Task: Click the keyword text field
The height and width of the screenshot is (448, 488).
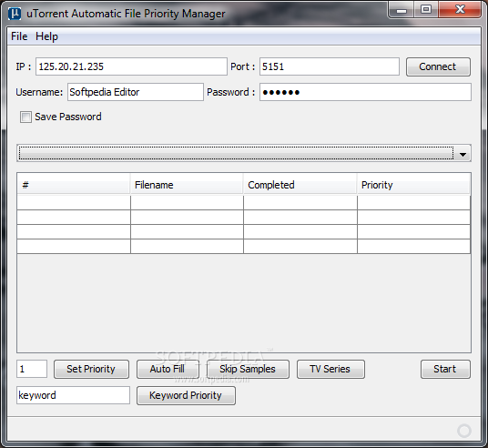Action: (73, 395)
